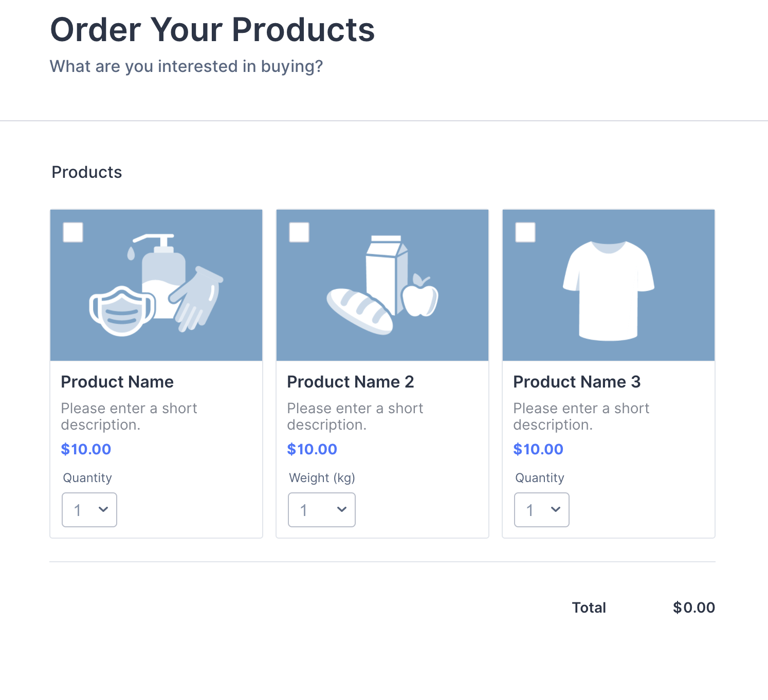The width and height of the screenshot is (768, 700).
Task: Expand the Weight (kg) dropdown
Action: pos(322,510)
